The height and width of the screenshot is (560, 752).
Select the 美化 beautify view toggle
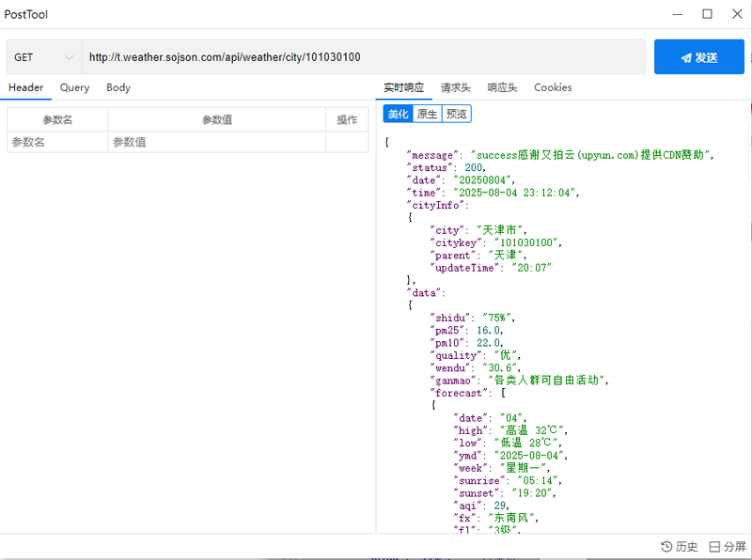coord(398,114)
